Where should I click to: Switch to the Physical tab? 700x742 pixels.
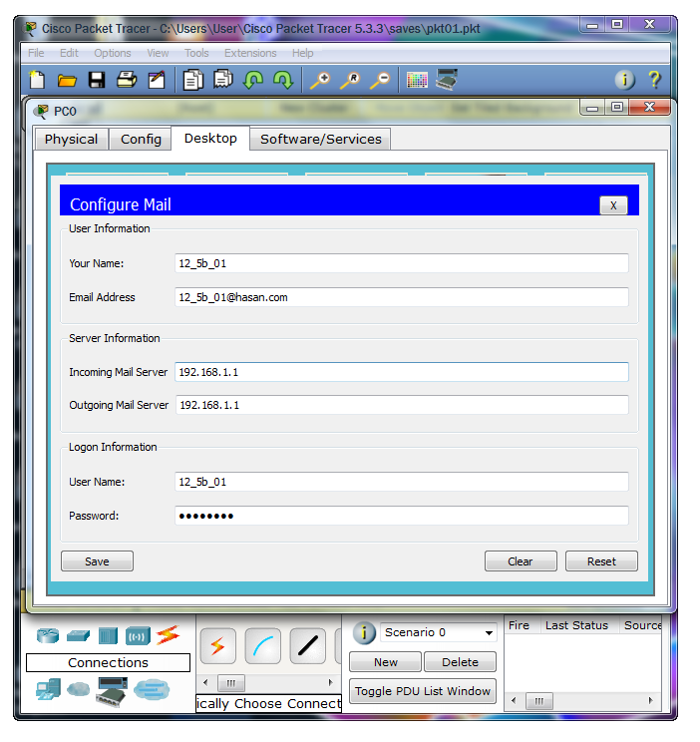click(x=71, y=140)
